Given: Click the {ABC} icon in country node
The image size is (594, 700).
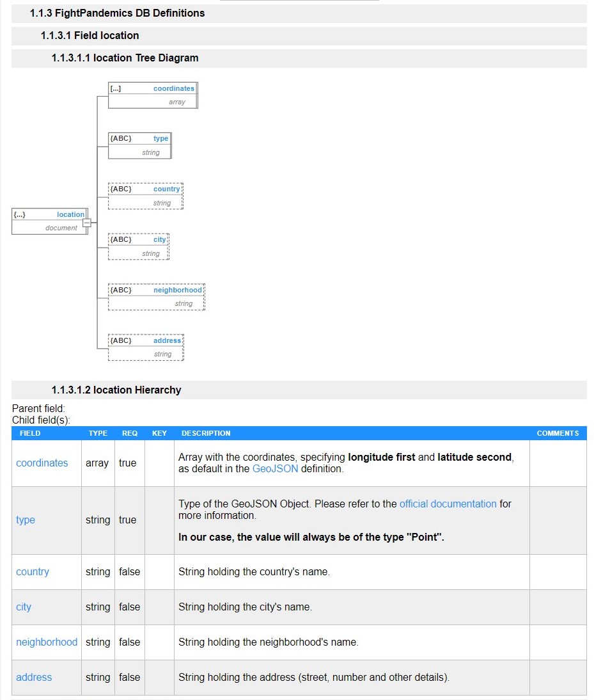Looking at the screenshot, I should [x=121, y=189].
